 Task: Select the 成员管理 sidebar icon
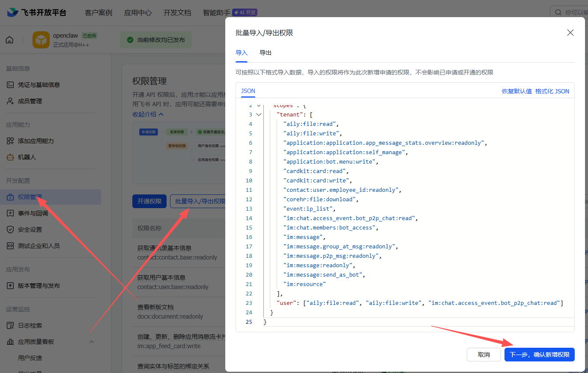[9, 101]
